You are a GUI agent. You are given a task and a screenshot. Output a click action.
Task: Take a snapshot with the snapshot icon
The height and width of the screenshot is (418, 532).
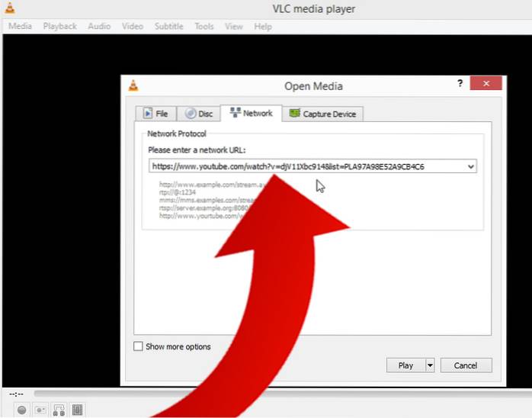point(40,410)
